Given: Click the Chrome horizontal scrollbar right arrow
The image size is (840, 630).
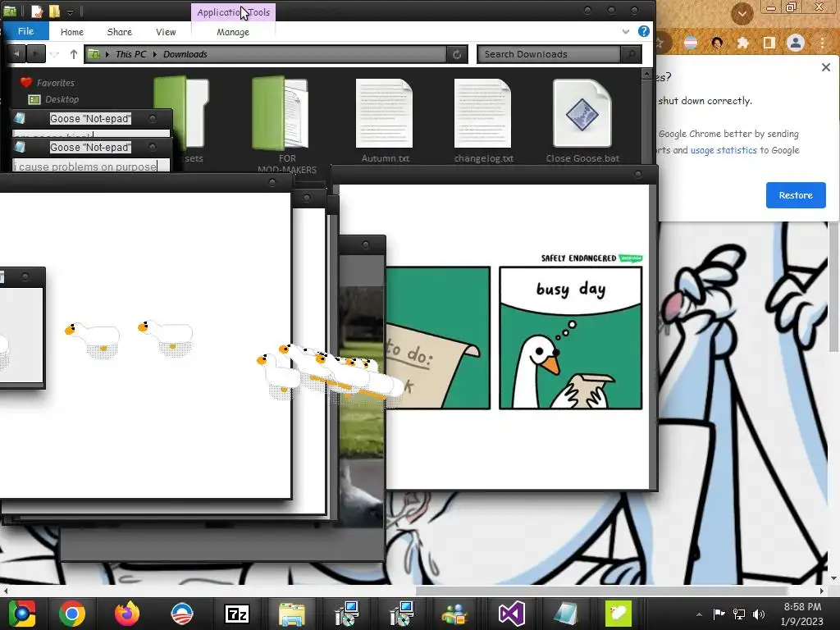Looking at the screenshot, I should pyautogui.click(x=822, y=591).
